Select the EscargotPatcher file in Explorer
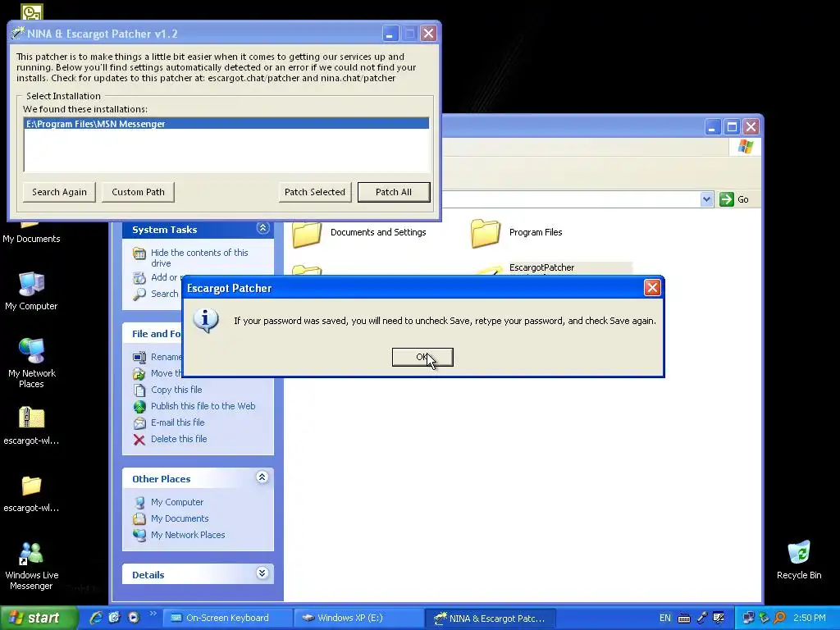Viewport: 840px width, 630px height. click(x=541, y=267)
